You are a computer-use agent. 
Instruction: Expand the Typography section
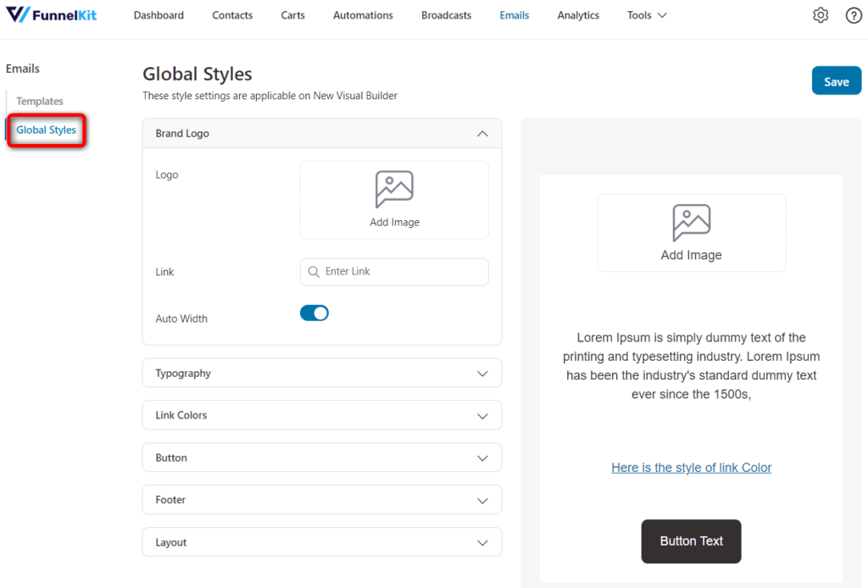[322, 373]
